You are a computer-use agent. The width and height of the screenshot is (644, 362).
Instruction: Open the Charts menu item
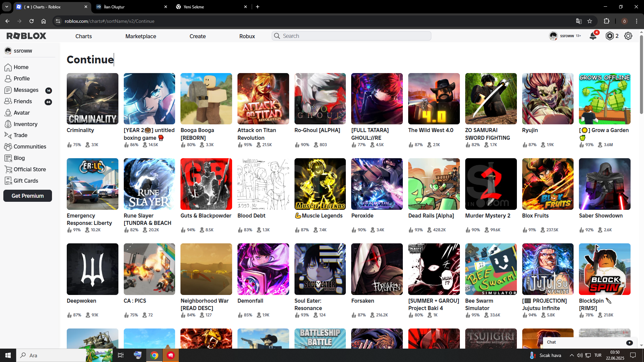[84, 36]
